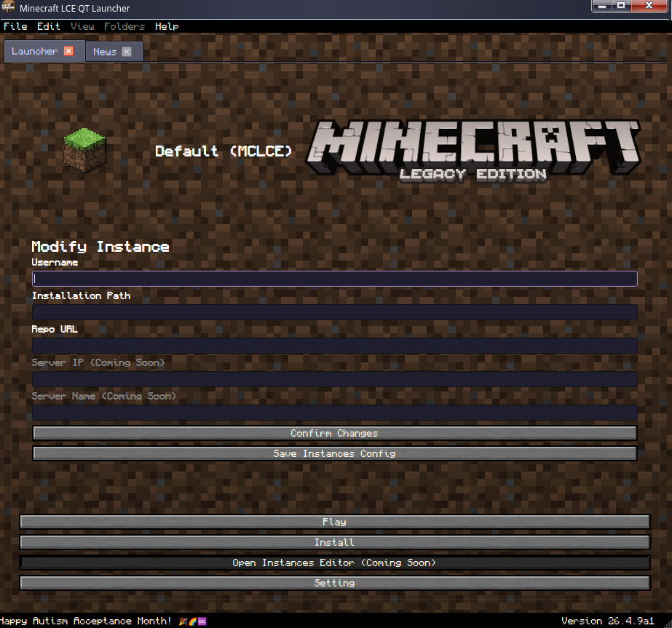Click Open Instances Editor (Coming Soon) button
672x628 pixels.
point(335,563)
